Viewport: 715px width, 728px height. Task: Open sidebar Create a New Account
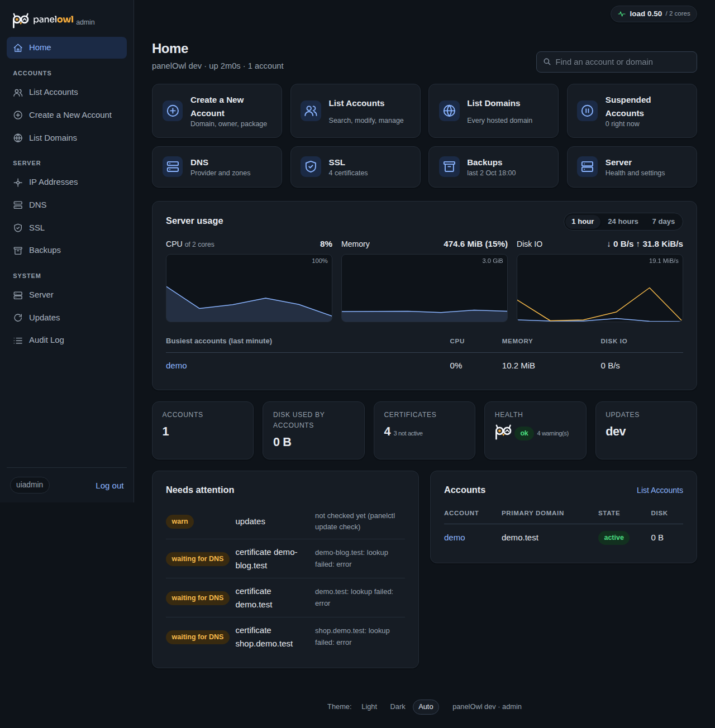pyautogui.click(x=66, y=115)
